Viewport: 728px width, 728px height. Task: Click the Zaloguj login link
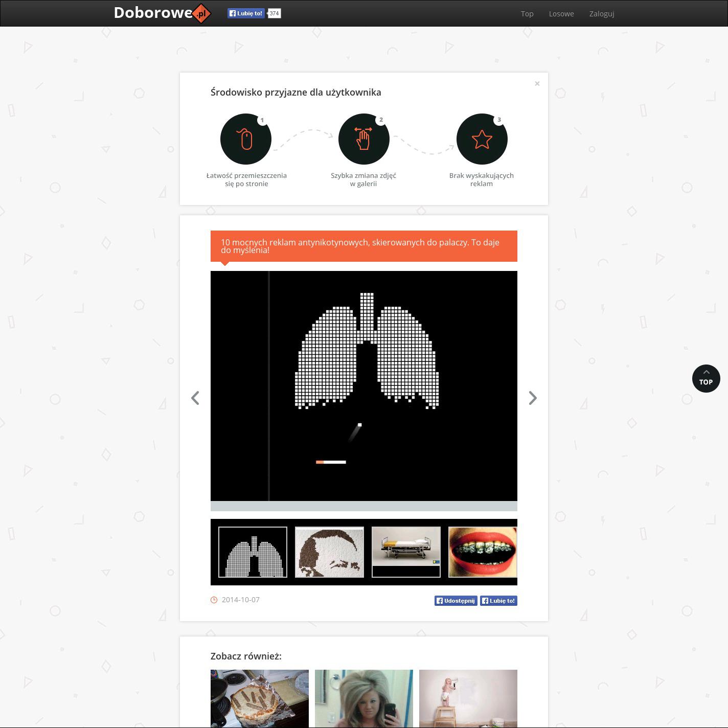(601, 14)
